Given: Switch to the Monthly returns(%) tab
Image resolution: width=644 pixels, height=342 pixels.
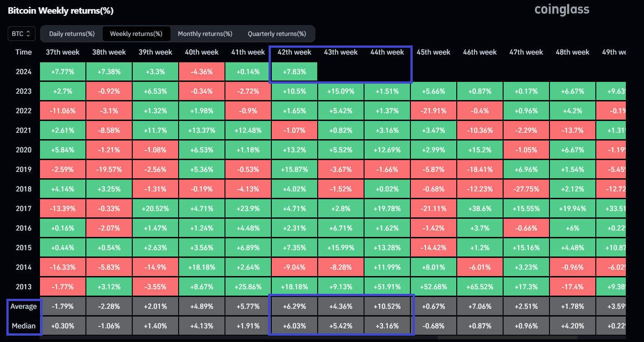Looking at the screenshot, I should (x=205, y=34).
